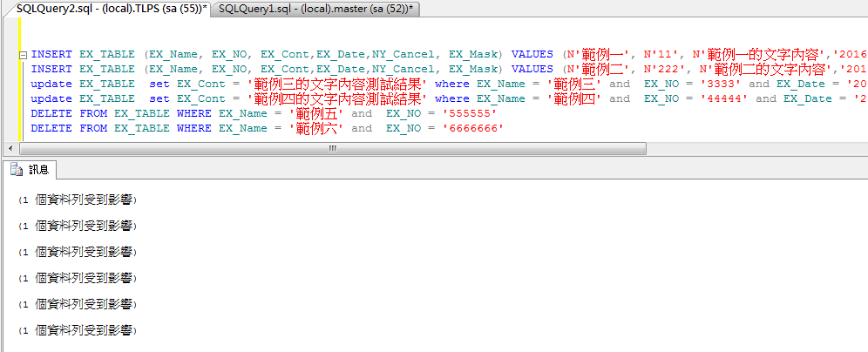Click '範例三的文字內容測試結果' string

point(337,85)
